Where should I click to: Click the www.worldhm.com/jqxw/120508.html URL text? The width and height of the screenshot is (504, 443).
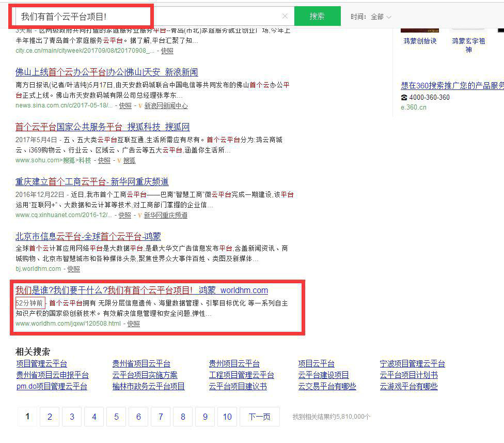click(68, 324)
